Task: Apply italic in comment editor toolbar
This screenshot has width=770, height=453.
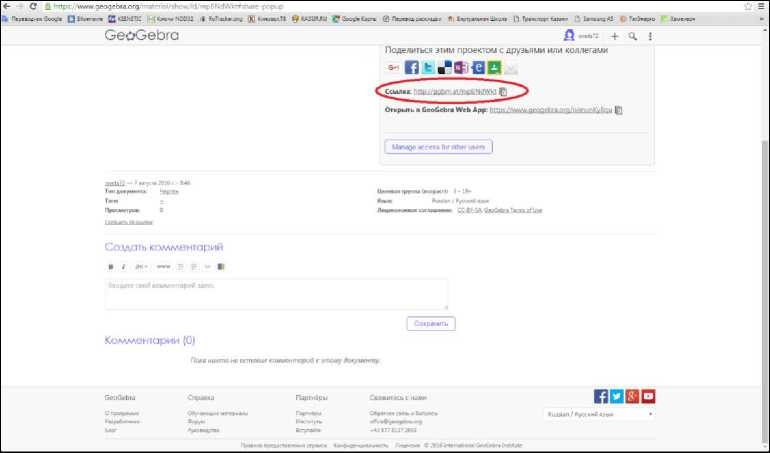Action: tap(123, 267)
